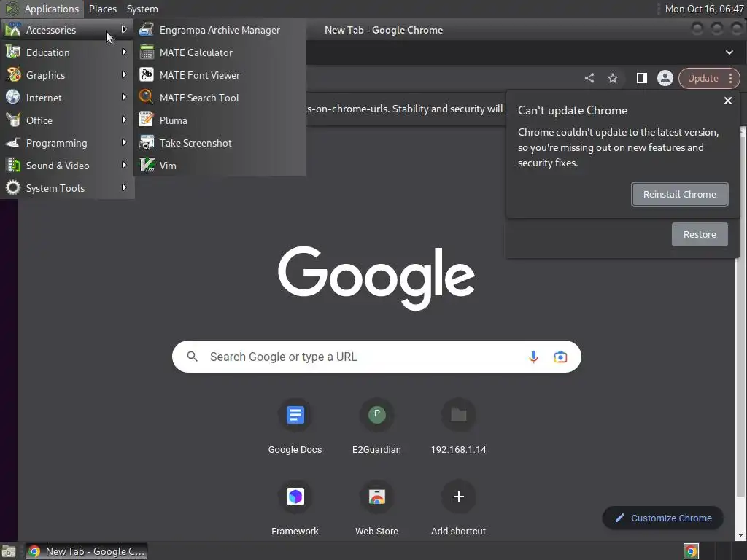Image resolution: width=747 pixels, height=560 pixels.
Task: Expand the Office submenu arrow
Action: [124, 120]
